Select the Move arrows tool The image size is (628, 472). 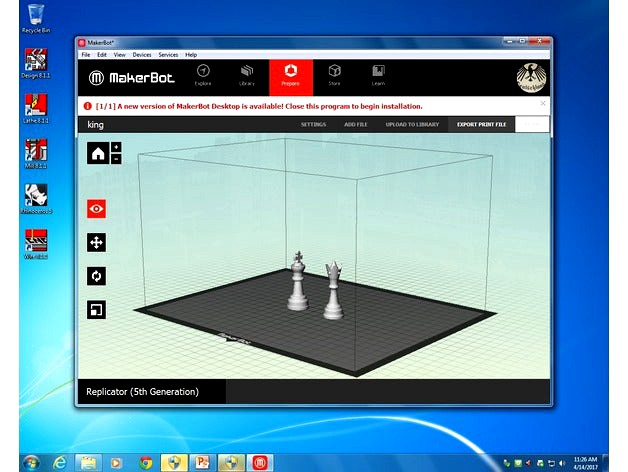click(97, 242)
